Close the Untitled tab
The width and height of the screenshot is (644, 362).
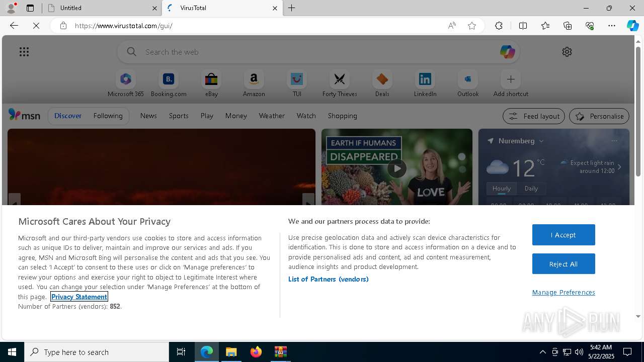point(154,8)
